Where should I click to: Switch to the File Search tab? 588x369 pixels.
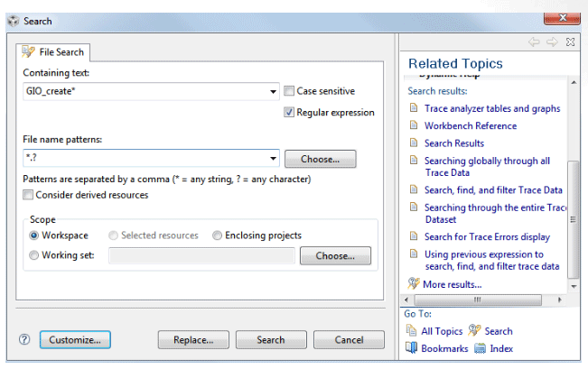point(54,52)
